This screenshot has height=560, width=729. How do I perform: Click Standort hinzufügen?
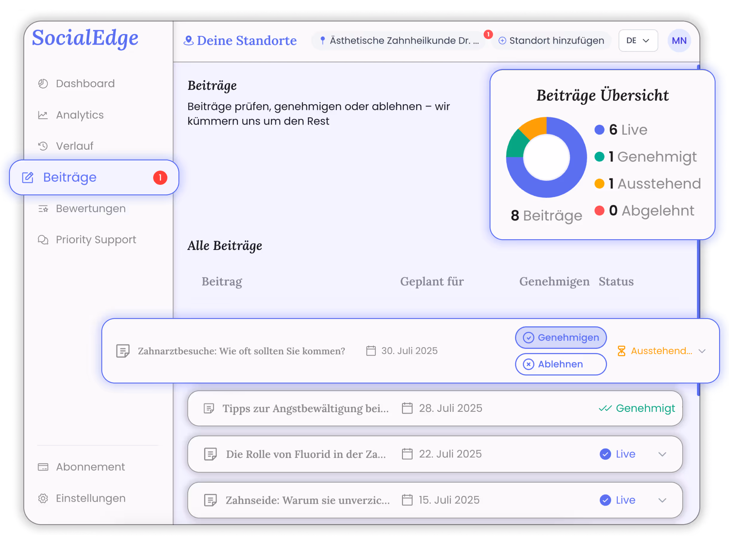coord(551,40)
